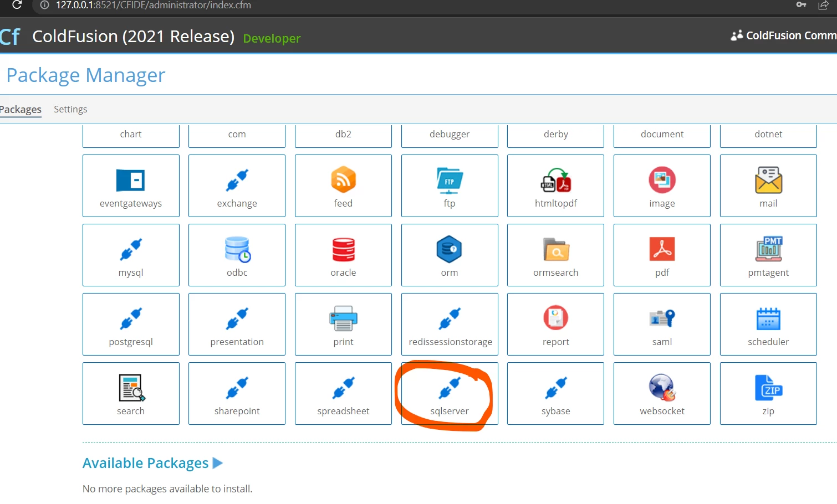
Task: Open the eventgateways package icon
Action: tap(130, 180)
